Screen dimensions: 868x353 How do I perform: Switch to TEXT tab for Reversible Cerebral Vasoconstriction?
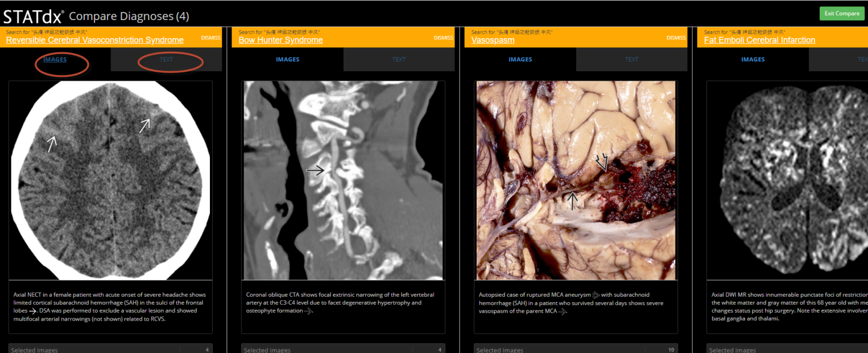point(166,59)
